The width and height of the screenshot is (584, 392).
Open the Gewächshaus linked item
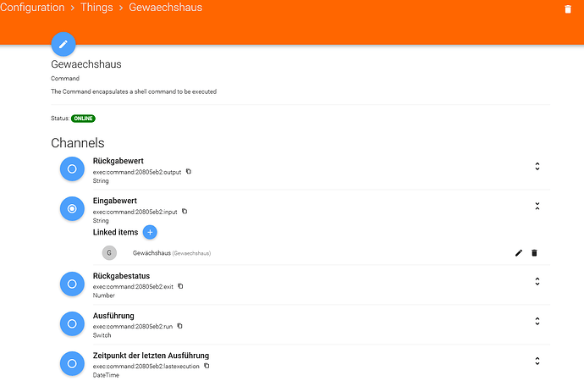(x=152, y=252)
